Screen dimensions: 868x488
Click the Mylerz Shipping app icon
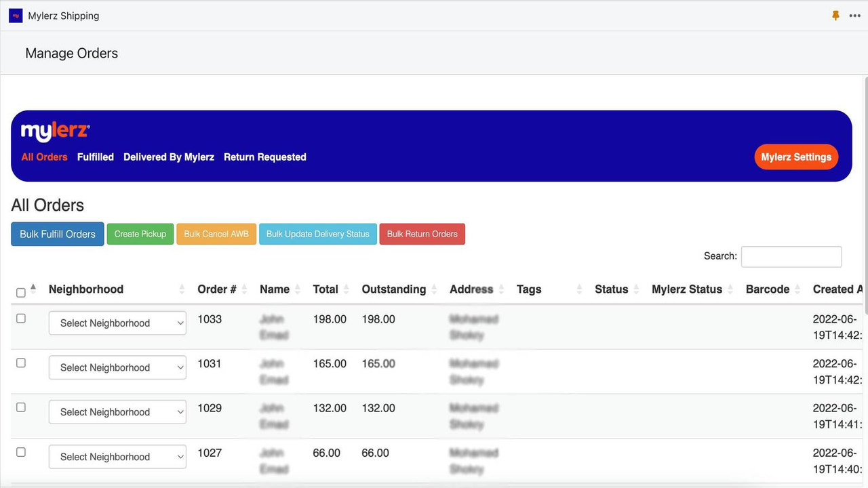(15, 15)
